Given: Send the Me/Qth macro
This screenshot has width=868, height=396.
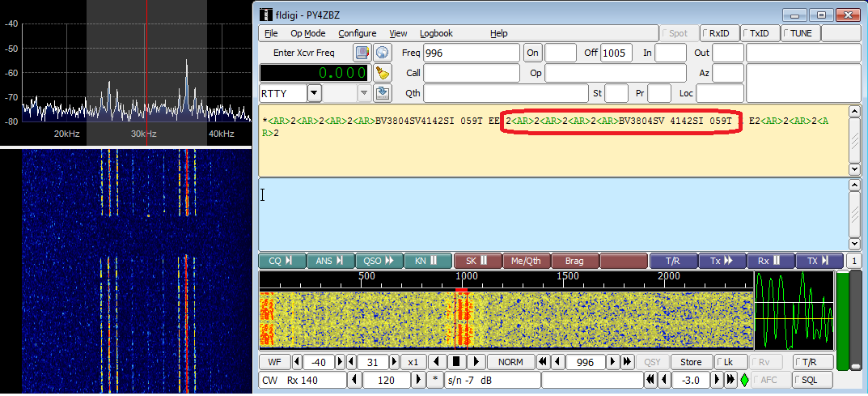Looking at the screenshot, I should [x=527, y=261].
